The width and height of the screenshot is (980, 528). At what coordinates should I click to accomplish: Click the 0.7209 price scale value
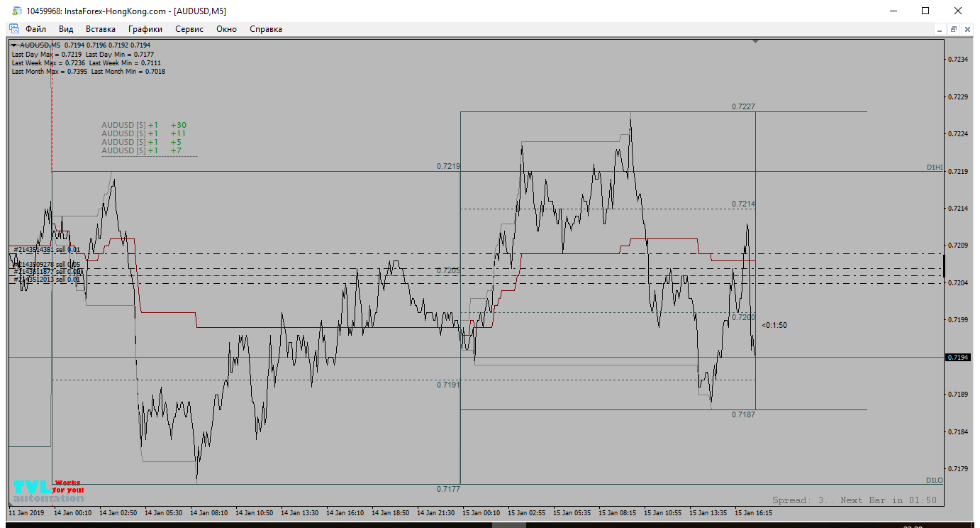(958, 245)
